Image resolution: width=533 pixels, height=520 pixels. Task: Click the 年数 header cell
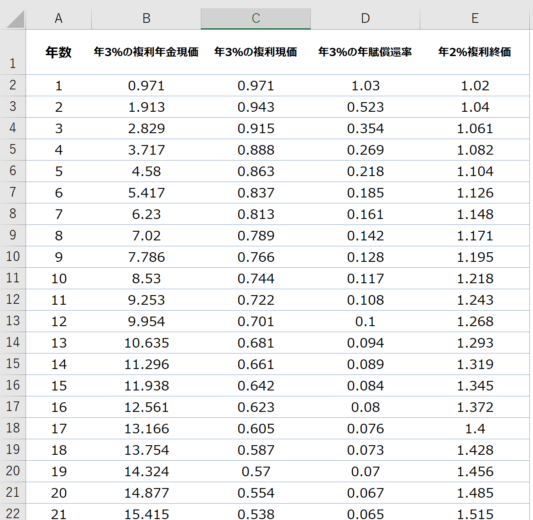[x=59, y=52]
